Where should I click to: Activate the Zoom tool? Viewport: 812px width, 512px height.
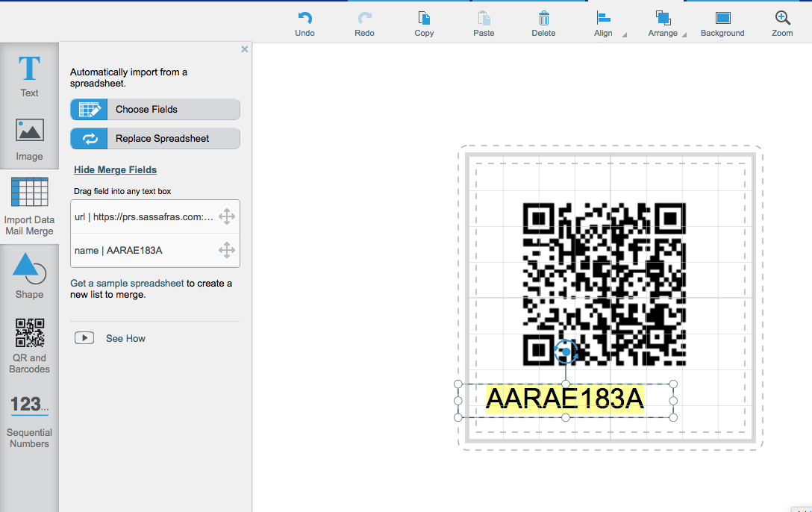tap(782, 23)
